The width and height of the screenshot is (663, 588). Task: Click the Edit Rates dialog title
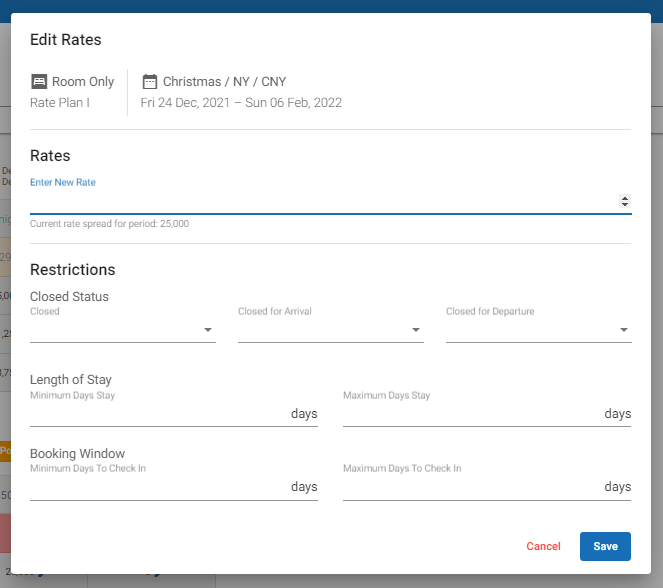(66, 40)
